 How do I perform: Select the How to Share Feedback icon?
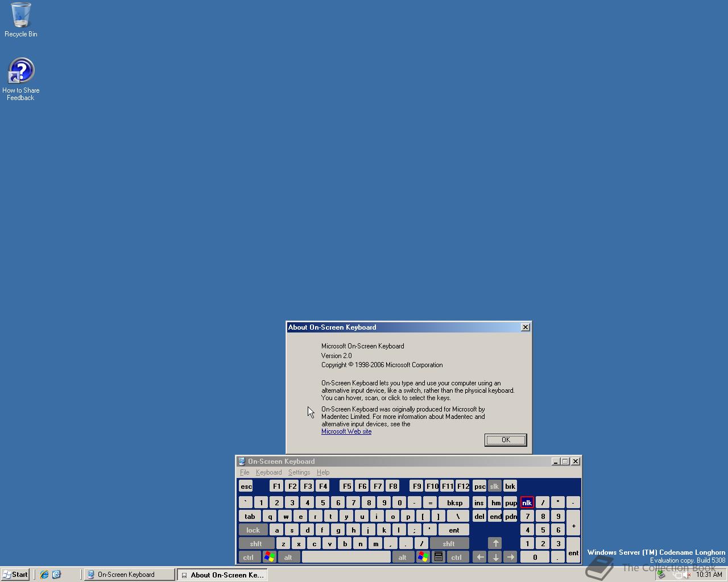pos(21,80)
